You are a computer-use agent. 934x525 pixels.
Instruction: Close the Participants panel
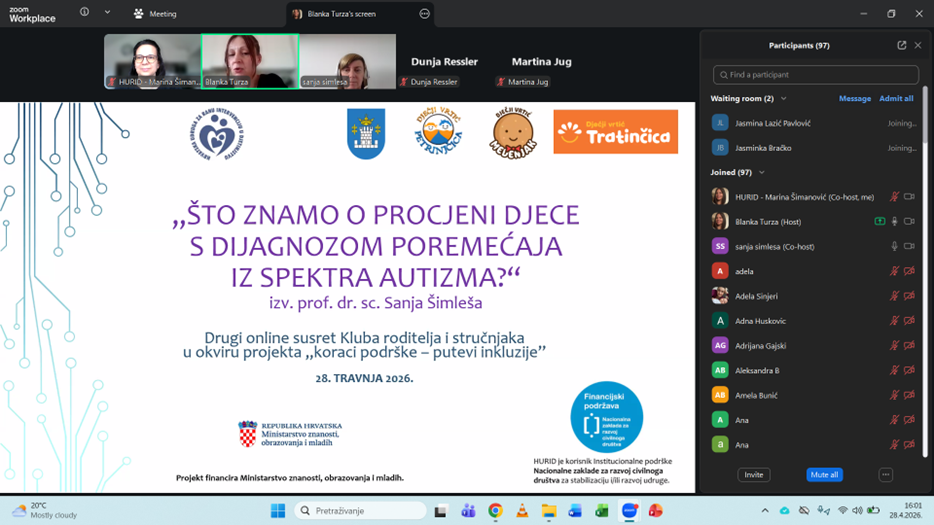click(918, 45)
